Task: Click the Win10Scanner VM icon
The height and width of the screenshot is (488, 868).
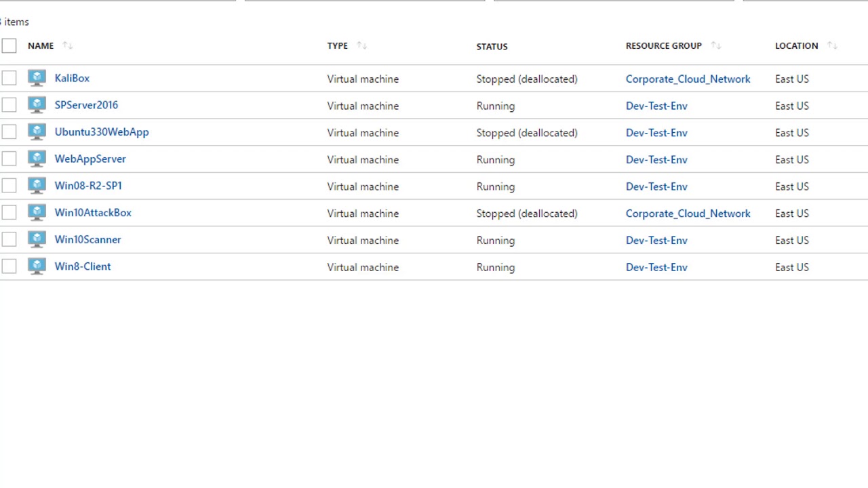Action: 37,239
